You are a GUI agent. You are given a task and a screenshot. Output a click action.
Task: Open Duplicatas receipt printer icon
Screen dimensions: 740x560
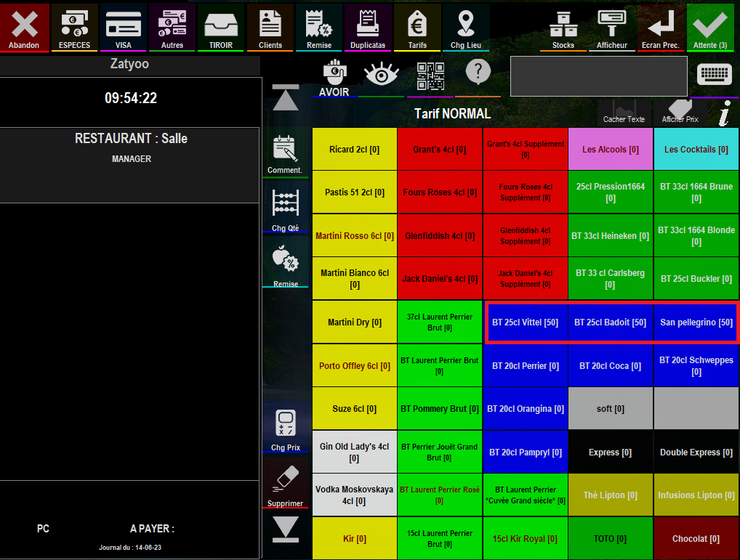click(368, 28)
